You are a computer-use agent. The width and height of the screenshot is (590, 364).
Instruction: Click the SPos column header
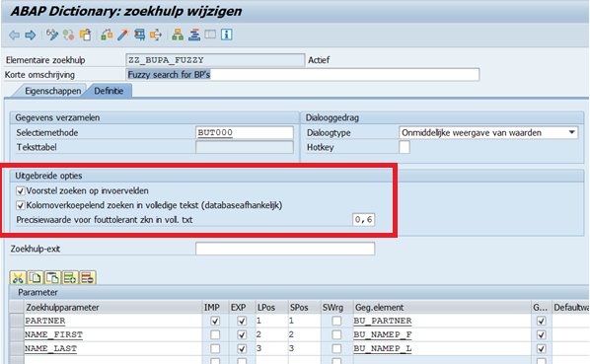(x=304, y=307)
